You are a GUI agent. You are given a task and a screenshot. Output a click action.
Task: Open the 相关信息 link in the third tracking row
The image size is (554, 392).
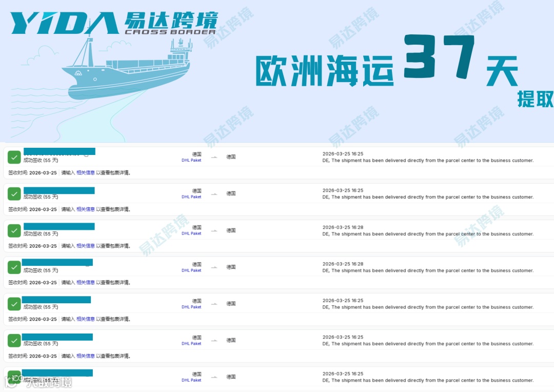[x=86, y=246]
